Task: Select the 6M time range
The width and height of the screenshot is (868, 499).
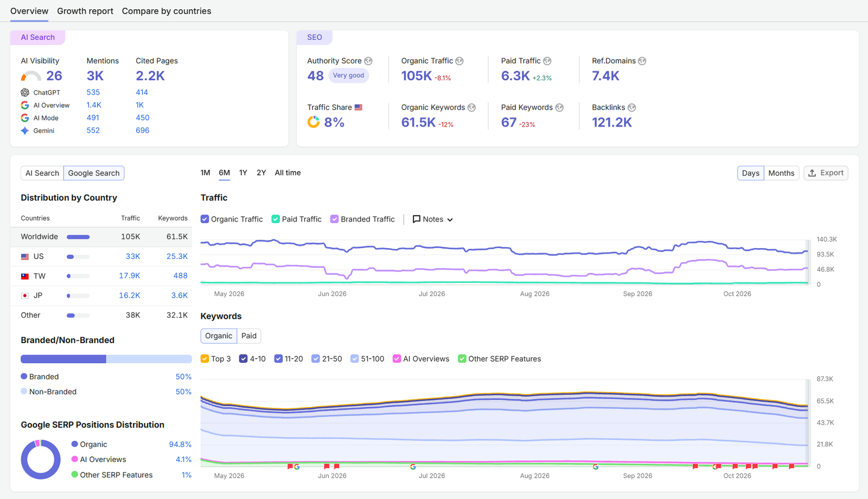Action: click(x=225, y=173)
